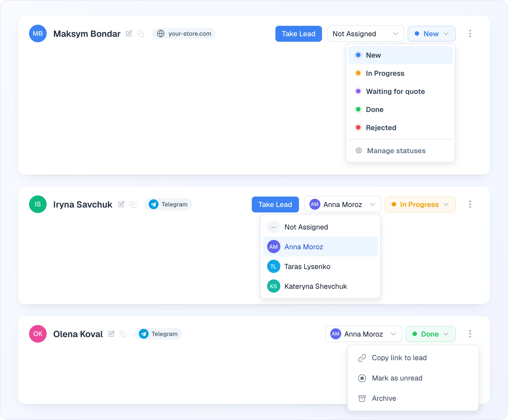
Task: Assign lead to Kateryna Shevchuk
Action: (320, 286)
